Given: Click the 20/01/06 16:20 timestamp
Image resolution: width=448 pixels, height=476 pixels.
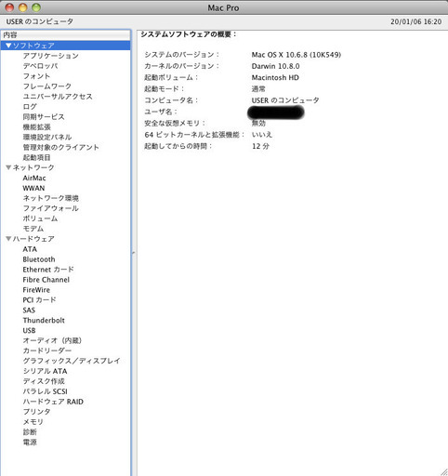Looking at the screenshot, I should point(415,21).
